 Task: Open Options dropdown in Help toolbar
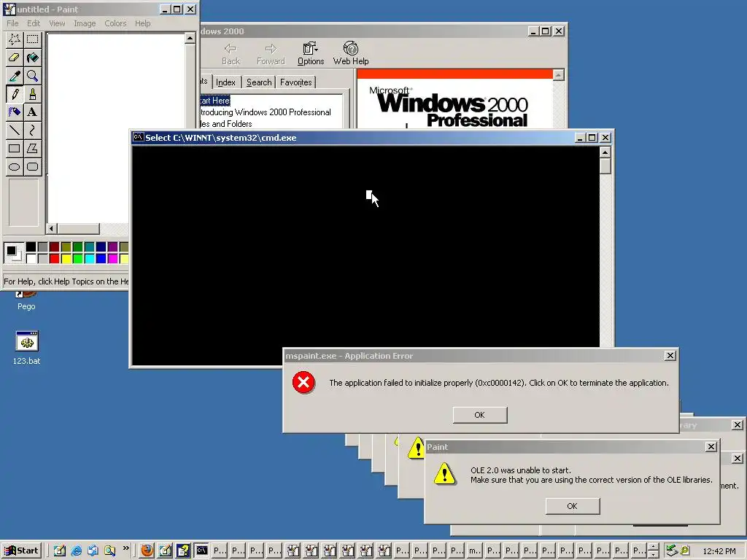311,53
